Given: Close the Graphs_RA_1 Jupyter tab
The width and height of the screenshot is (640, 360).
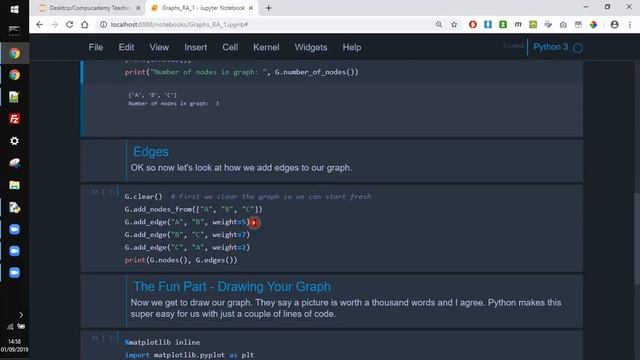Looking at the screenshot, I should 251,8.
